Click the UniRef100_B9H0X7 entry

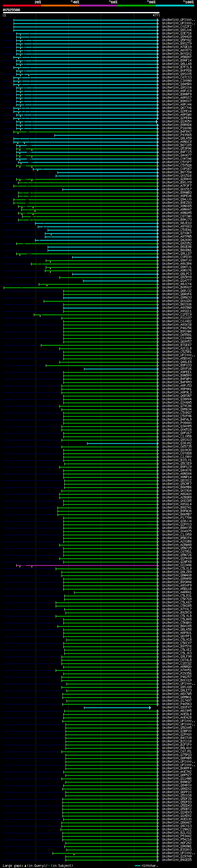point(177,101)
